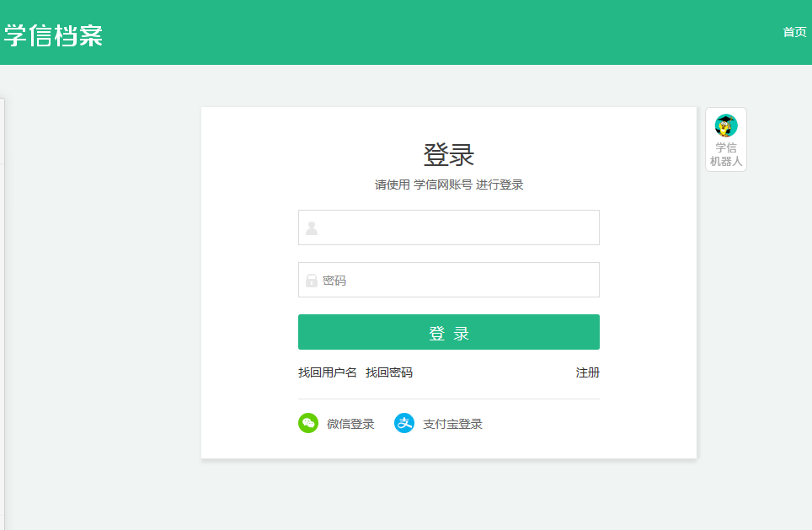Click the 学信档案 site logo
812x530 pixels.
click(x=53, y=35)
